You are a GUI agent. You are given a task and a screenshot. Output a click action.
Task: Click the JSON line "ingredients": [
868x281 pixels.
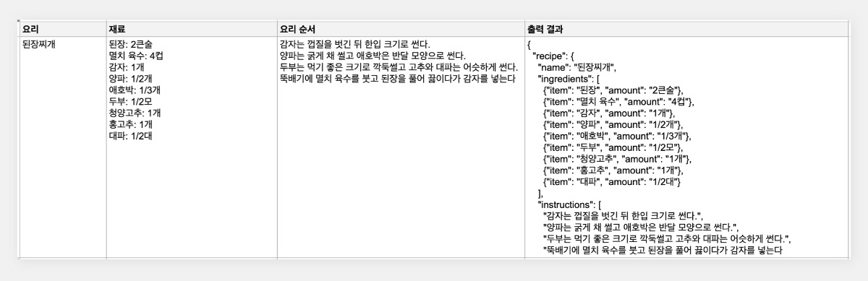[570, 79]
